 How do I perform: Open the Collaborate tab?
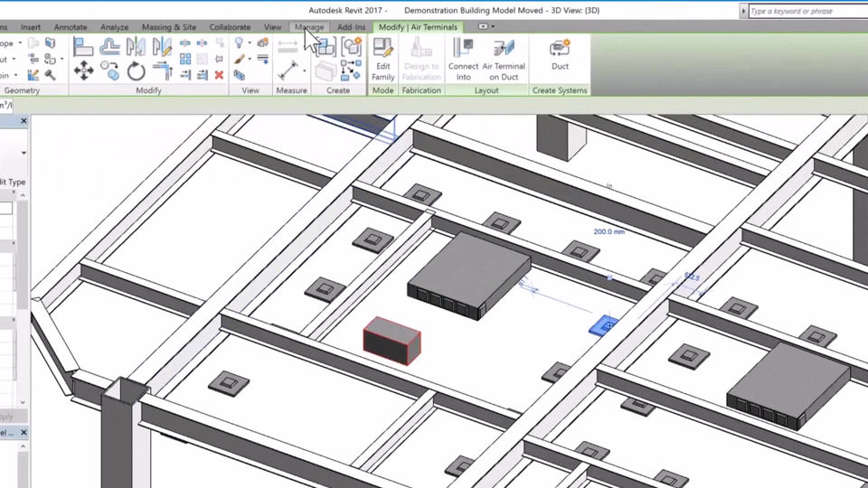click(x=230, y=27)
